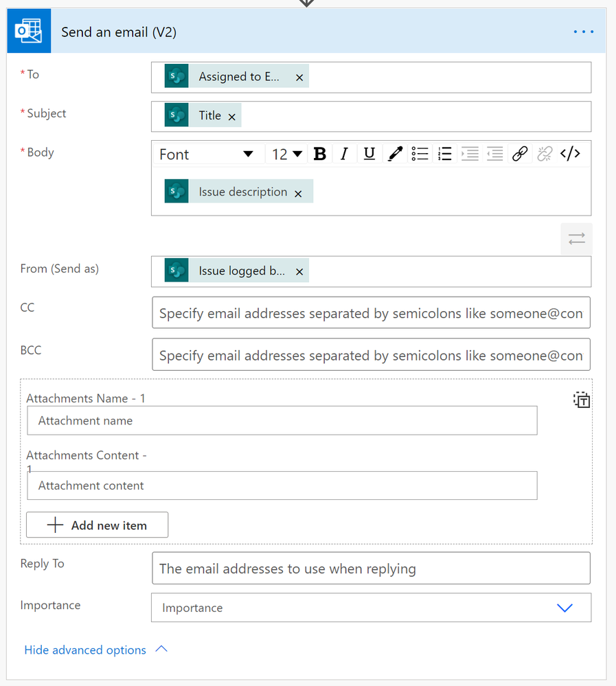The width and height of the screenshot is (616, 686).
Task: Click the Attachment name field
Action: click(282, 420)
